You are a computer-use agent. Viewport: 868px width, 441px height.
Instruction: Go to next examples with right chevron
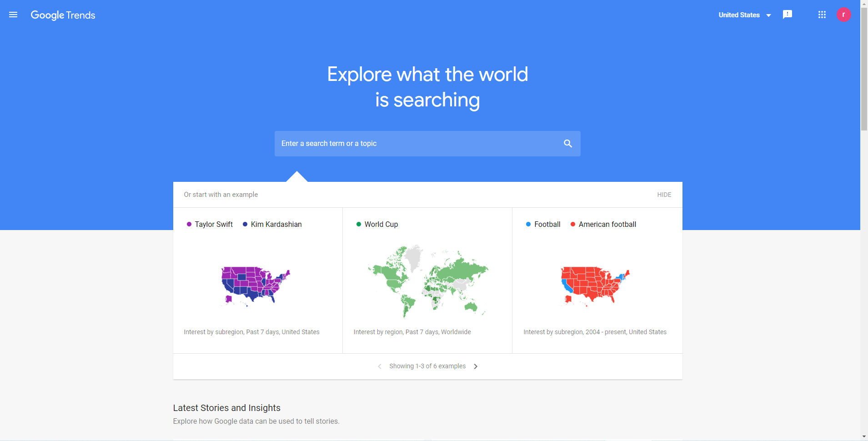[476, 366]
